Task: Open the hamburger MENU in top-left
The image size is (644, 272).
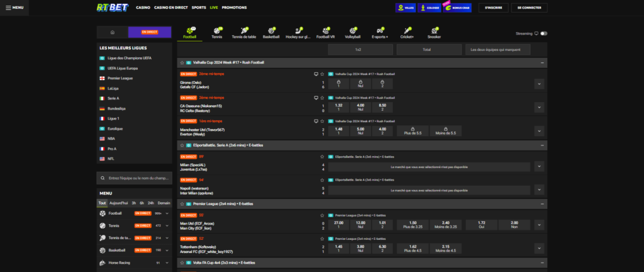Action: (x=14, y=8)
